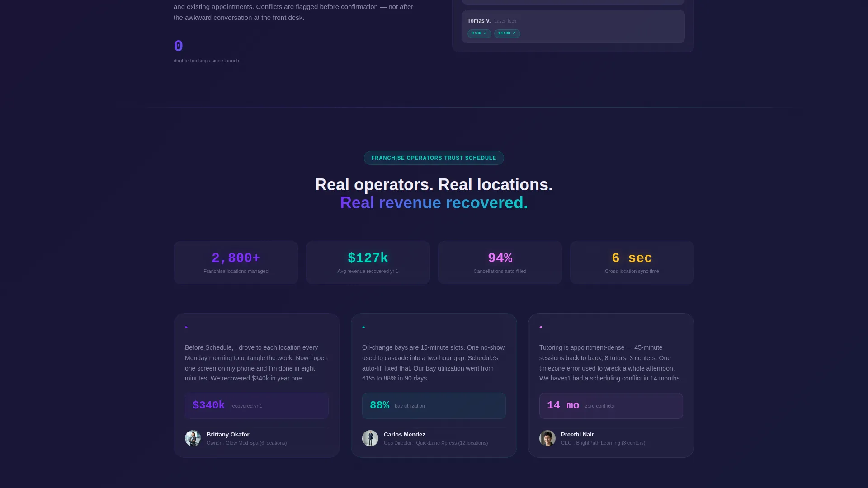The width and height of the screenshot is (868, 488).
Task: Click Brittany Okafor's avatar photo
Action: pyautogui.click(x=193, y=438)
